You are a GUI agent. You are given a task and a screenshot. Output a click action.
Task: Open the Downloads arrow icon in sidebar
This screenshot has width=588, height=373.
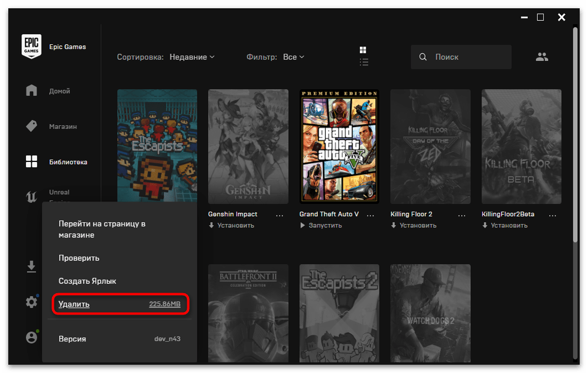31,267
